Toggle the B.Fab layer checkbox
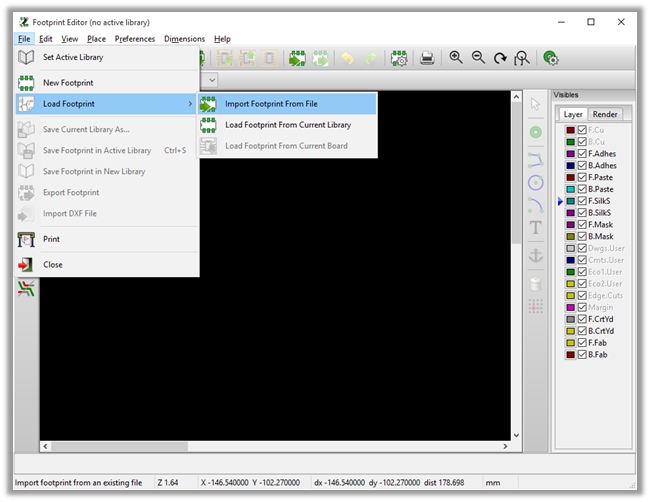 point(582,355)
